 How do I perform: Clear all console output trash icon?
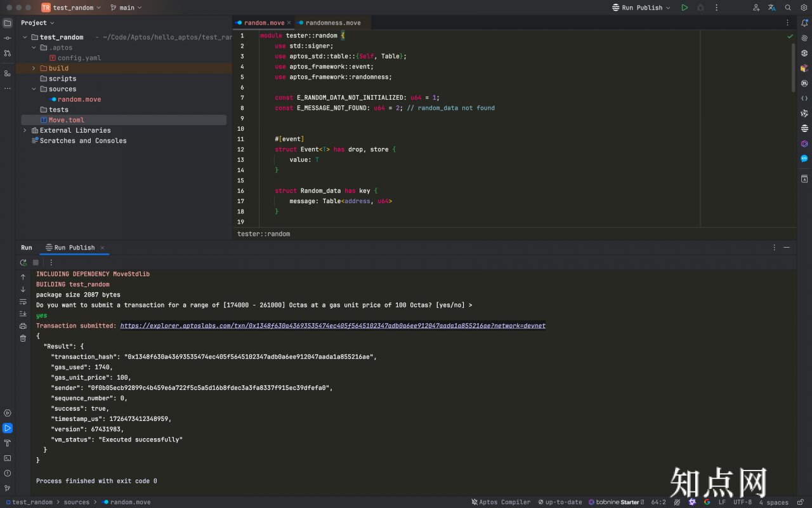click(23, 338)
